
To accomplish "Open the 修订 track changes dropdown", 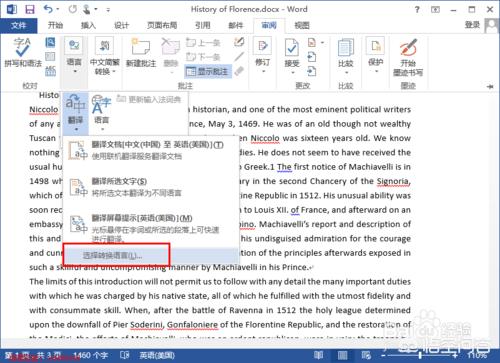I will coord(263,56).
